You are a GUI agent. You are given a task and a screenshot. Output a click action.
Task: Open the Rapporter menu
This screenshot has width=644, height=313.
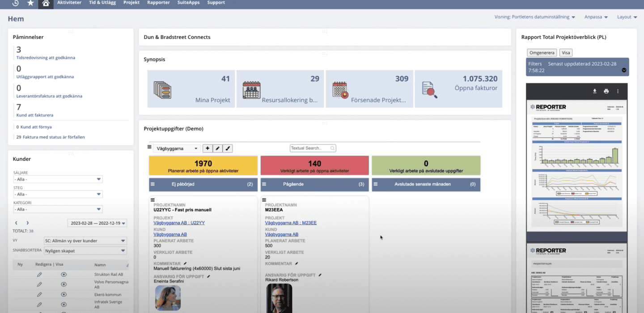pyautogui.click(x=158, y=3)
